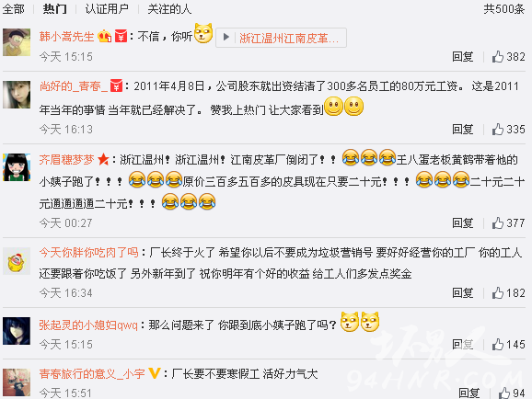
Task: Open the 关注的人 tab
Action: [169, 9]
